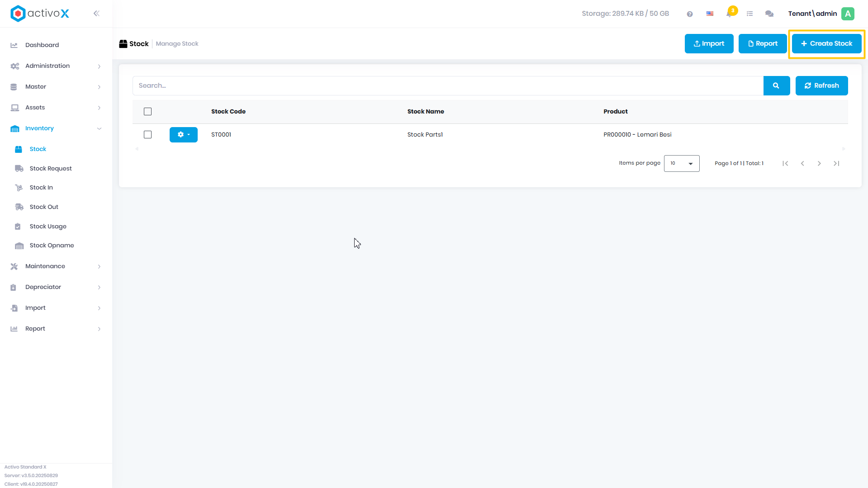Expand Maintenance menu chevron
This screenshot has height=488, width=868.
(x=99, y=267)
